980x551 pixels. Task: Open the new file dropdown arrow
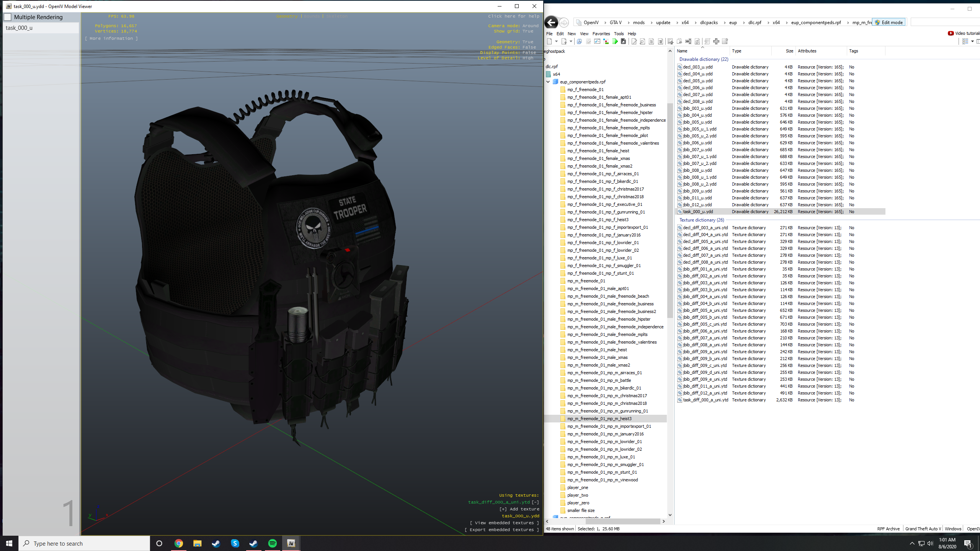pos(556,41)
